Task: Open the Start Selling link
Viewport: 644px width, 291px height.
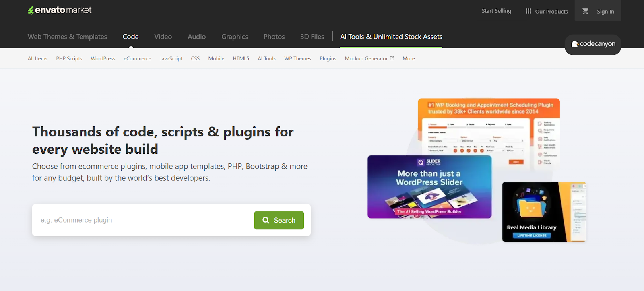Action: [x=496, y=11]
